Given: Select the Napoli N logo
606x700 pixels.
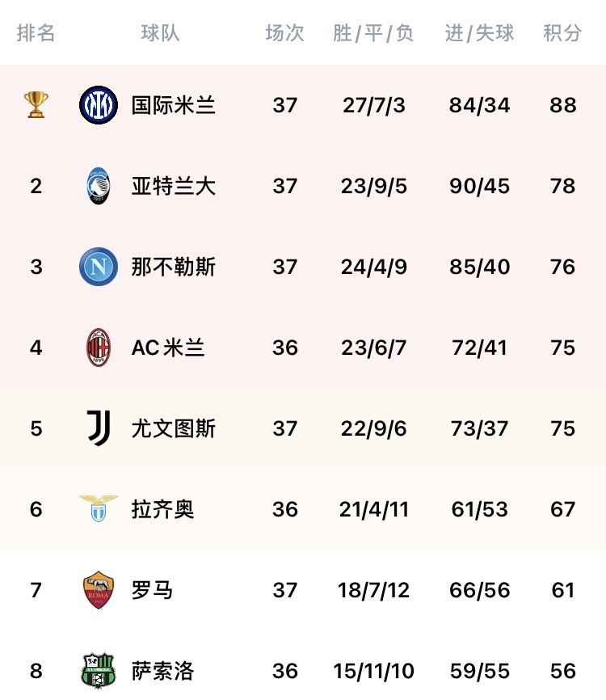Looking at the screenshot, I should 99,267.
